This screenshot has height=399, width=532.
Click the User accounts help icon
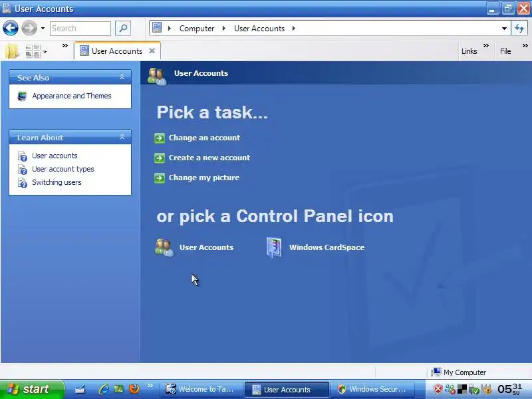click(23, 156)
